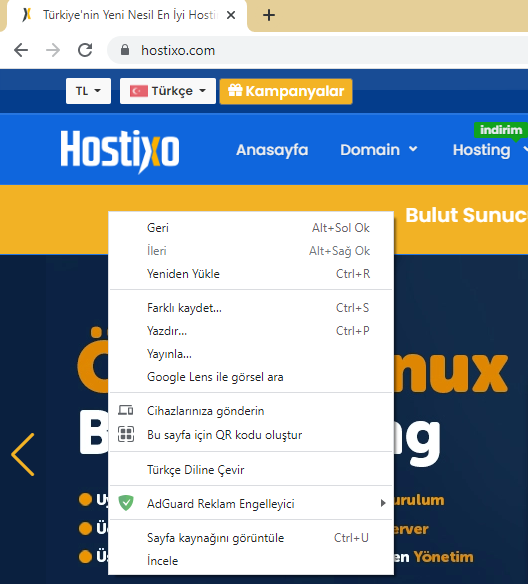This screenshot has height=584, width=528.
Task: Click the AdGuard shield icon in context menu
Action: pos(126,503)
